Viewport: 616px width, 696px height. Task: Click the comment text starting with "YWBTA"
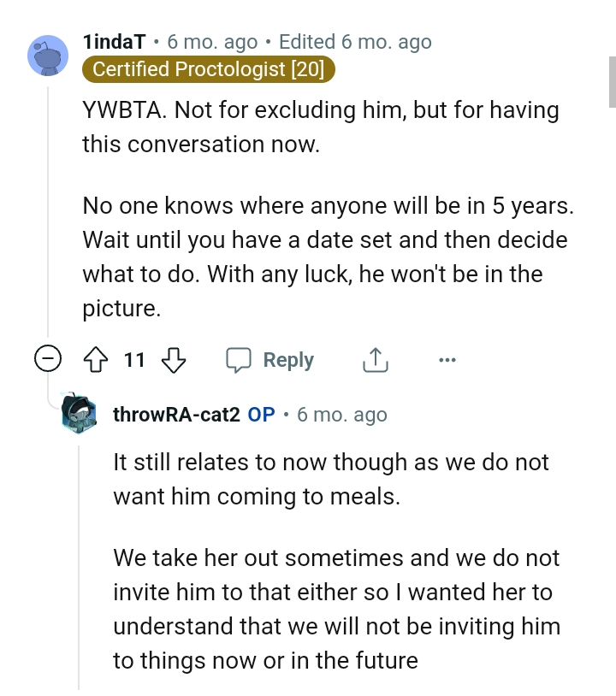point(320,127)
